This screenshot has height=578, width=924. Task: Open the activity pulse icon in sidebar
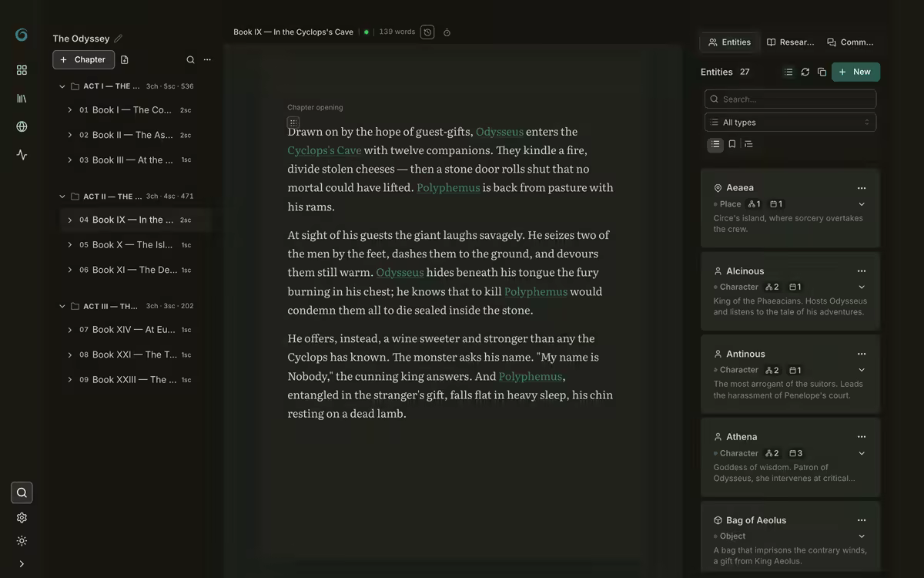(22, 155)
